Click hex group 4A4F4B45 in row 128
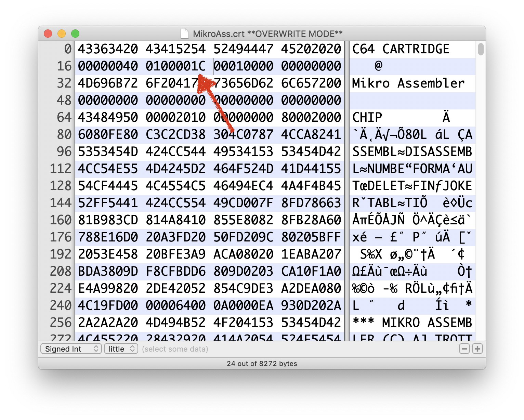The image size is (524, 420). tap(311, 186)
